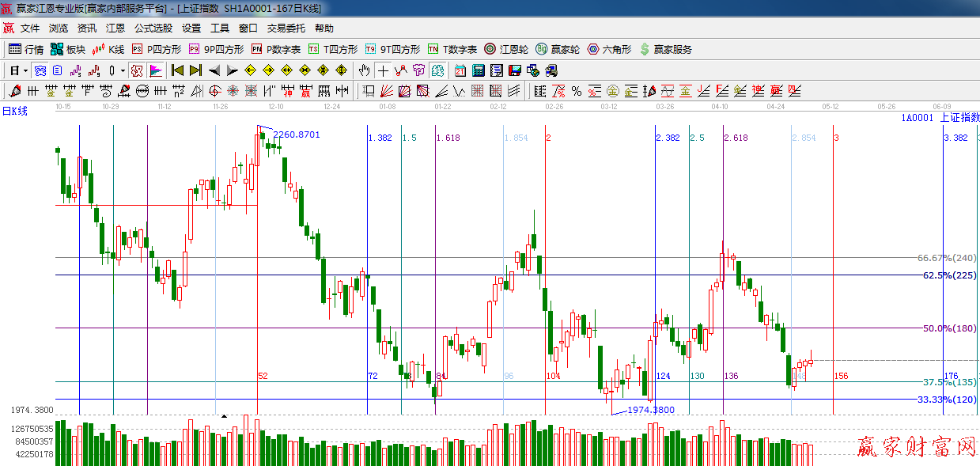Toggle the crosshair cursor tool
The width and height of the screenshot is (980, 466).
[383, 70]
